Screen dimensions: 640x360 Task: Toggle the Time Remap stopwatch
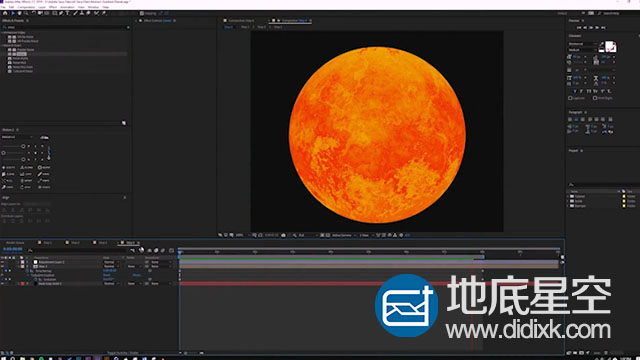pyautogui.click(x=27, y=271)
